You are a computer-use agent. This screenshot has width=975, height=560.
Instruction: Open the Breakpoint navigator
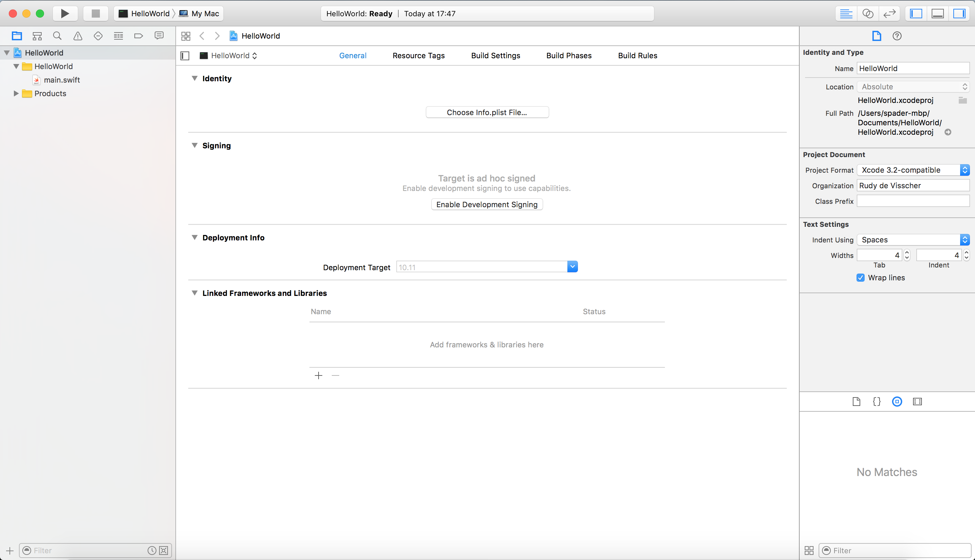(x=138, y=36)
